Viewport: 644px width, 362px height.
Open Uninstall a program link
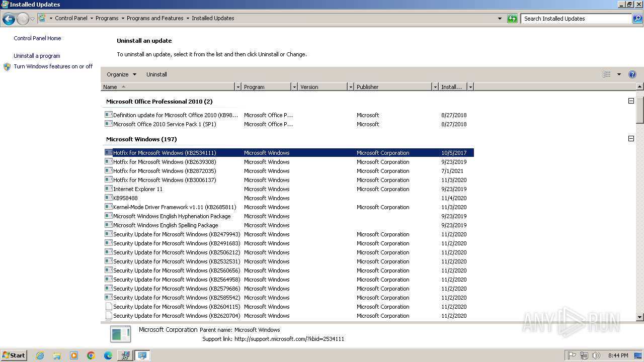(x=37, y=56)
